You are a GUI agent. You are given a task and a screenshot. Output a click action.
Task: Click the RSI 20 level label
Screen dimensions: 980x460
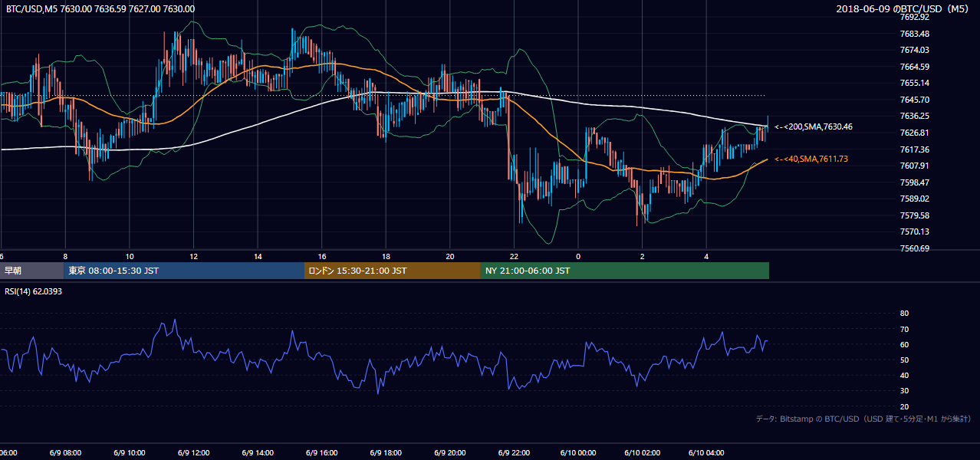[x=904, y=406]
